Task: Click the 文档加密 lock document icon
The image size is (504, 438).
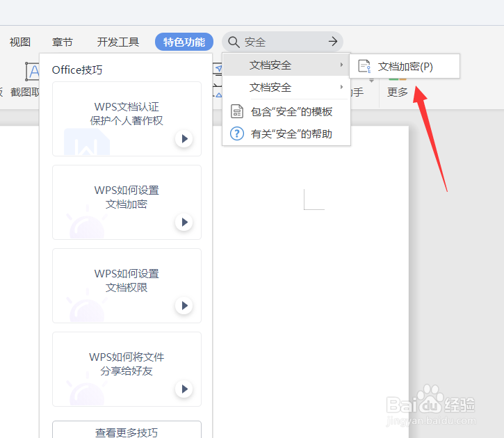Action: click(364, 66)
